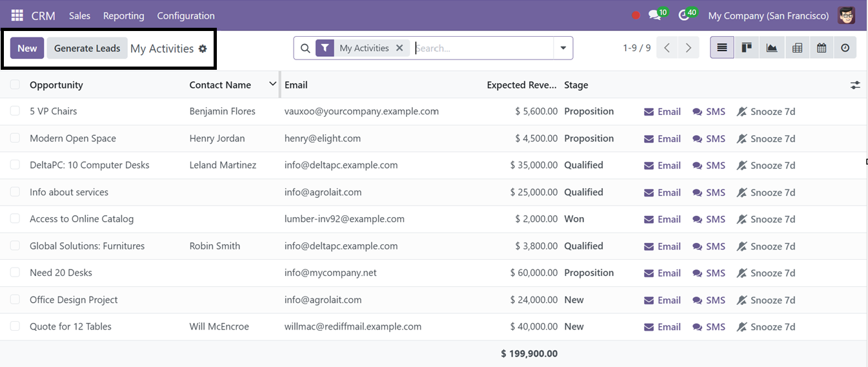Open the user avatar menu

(x=847, y=16)
